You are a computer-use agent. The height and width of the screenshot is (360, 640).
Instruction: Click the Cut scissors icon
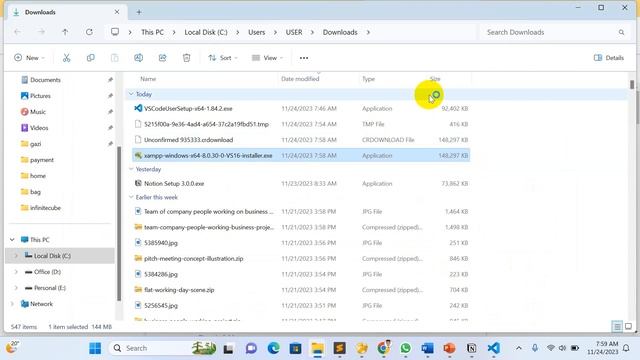[x=67, y=58]
